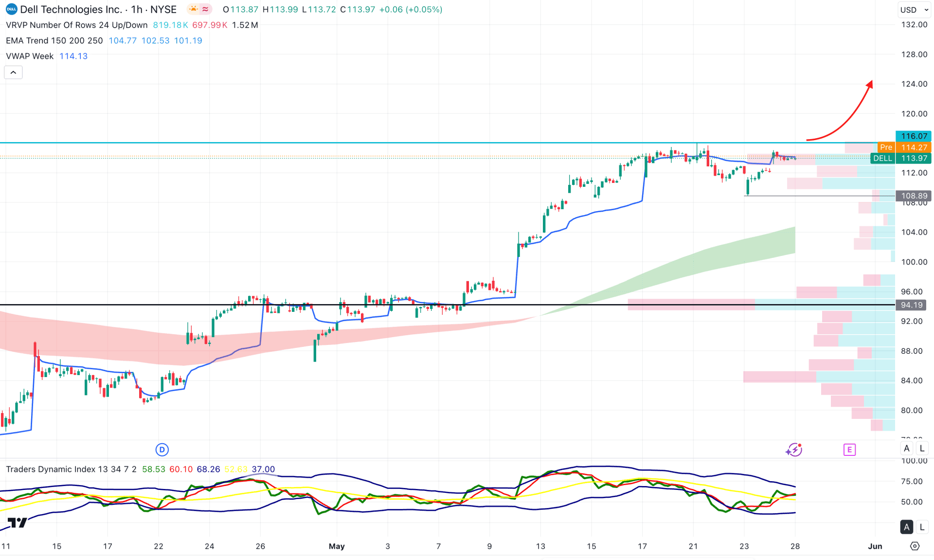Select the VRVP indicator legend
The image size is (934, 560).
coord(77,25)
